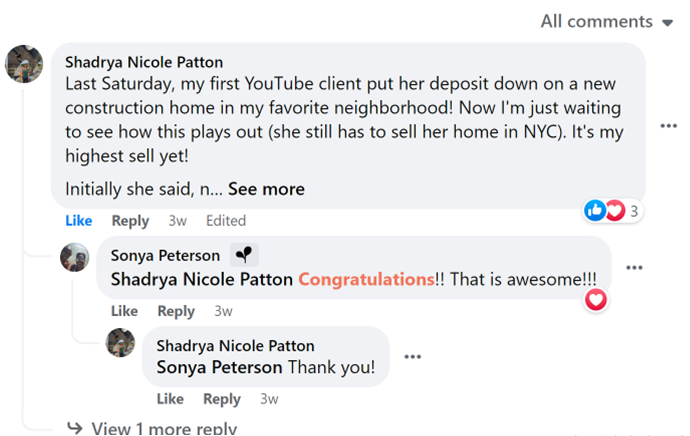The image size is (690, 436).
Task: Click the blue thumbs-up reaction icon
Action: 595,210
